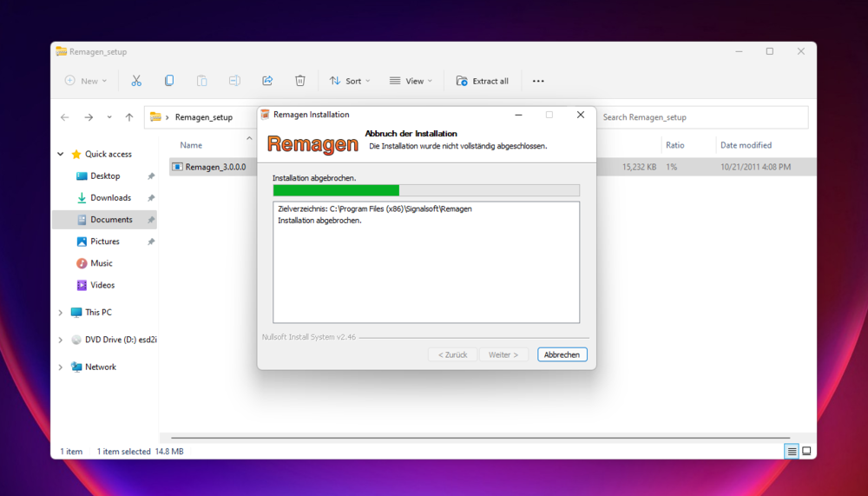Click Extract all in toolbar
Image resolution: width=868 pixels, height=496 pixels.
(482, 81)
